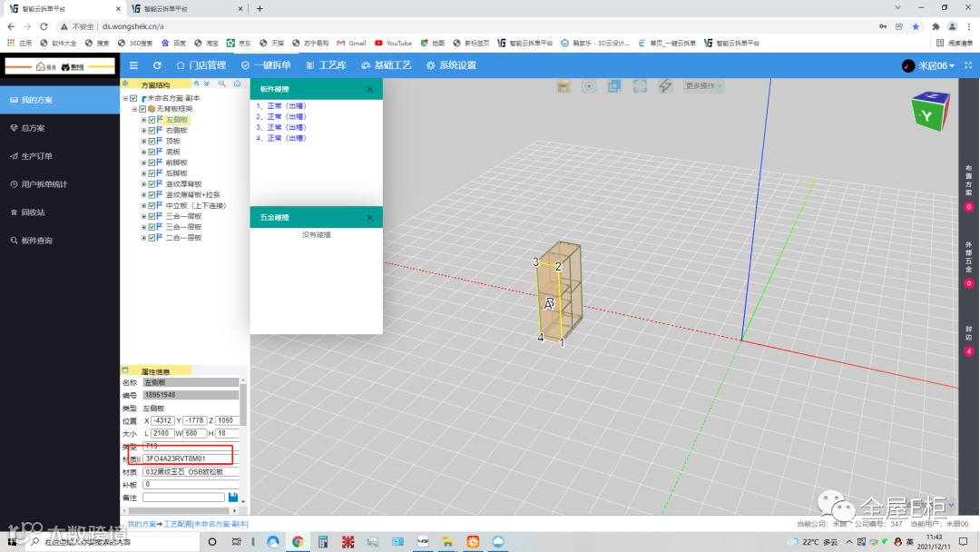Collapse the 无背板框架 tree node
Screen dimensions: 980x552
[x=133, y=109]
